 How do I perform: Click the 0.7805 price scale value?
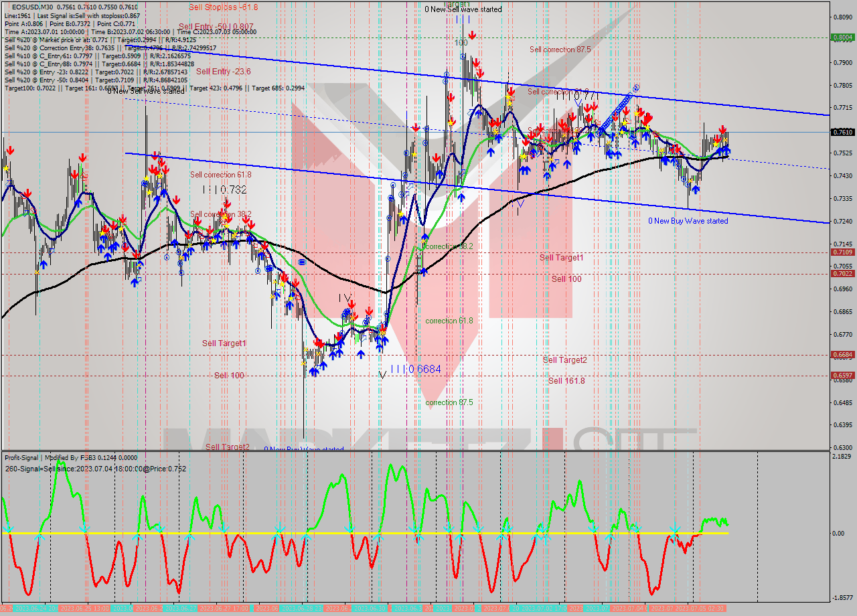pyautogui.click(x=842, y=85)
